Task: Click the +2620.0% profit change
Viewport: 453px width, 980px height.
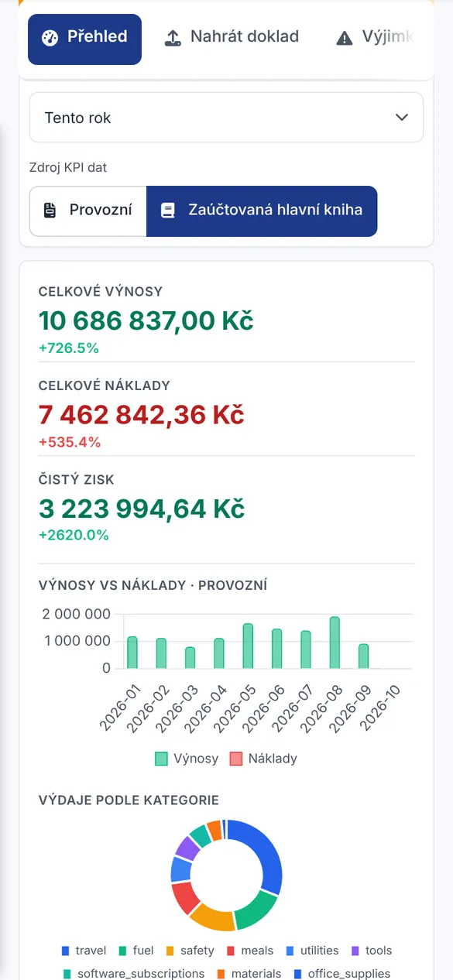Action: 74,535
